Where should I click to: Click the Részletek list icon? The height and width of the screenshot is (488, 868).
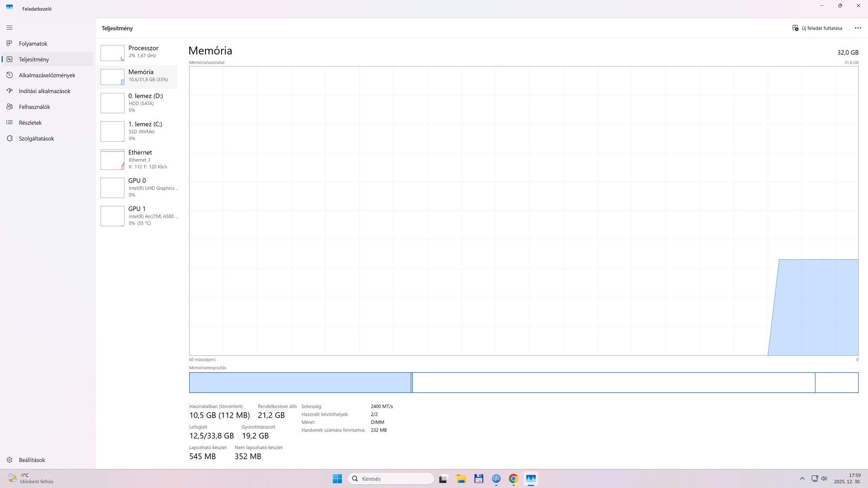pyautogui.click(x=9, y=123)
